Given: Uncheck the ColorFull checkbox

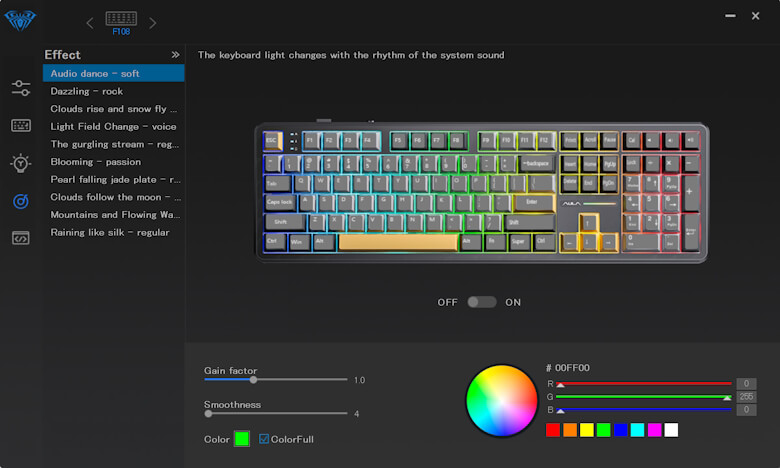Looking at the screenshot, I should 264,439.
